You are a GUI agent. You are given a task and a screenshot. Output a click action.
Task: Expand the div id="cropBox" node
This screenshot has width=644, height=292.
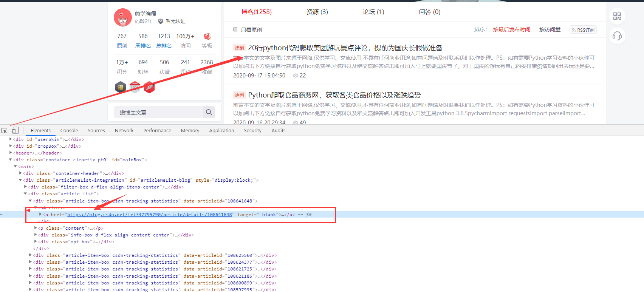point(11,146)
